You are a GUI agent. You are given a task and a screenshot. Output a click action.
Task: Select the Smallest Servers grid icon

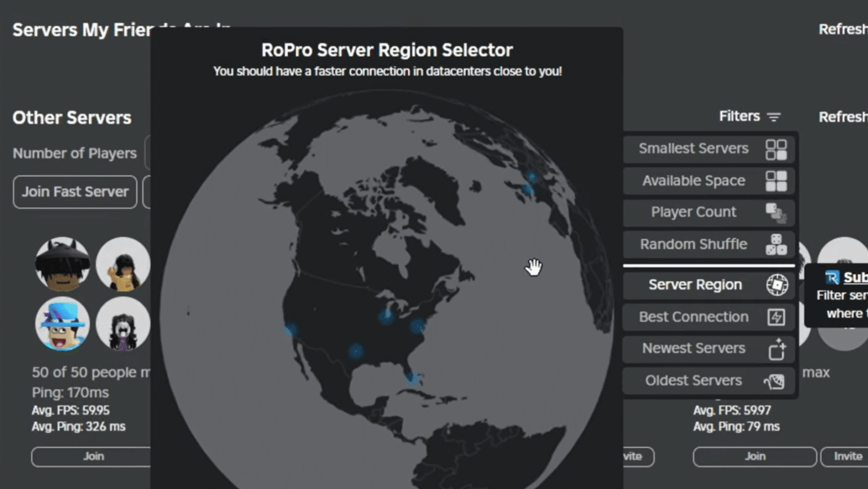[x=778, y=149]
